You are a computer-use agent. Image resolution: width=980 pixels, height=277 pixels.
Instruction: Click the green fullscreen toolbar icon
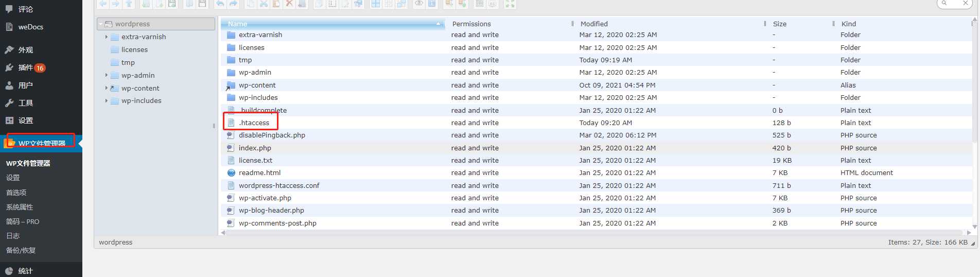coord(510,3)
